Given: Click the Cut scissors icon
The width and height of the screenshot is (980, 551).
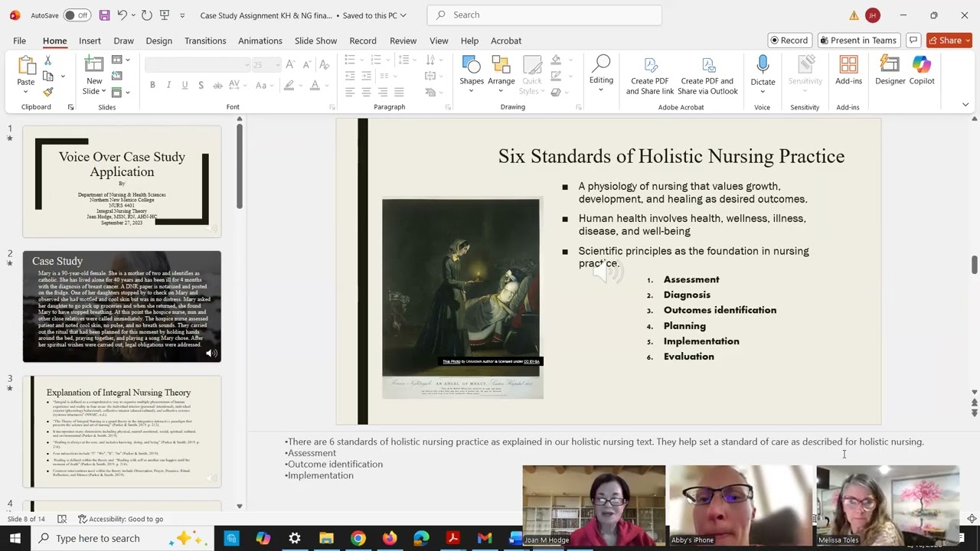Looking at the screenshot, I should coord(47,60).
